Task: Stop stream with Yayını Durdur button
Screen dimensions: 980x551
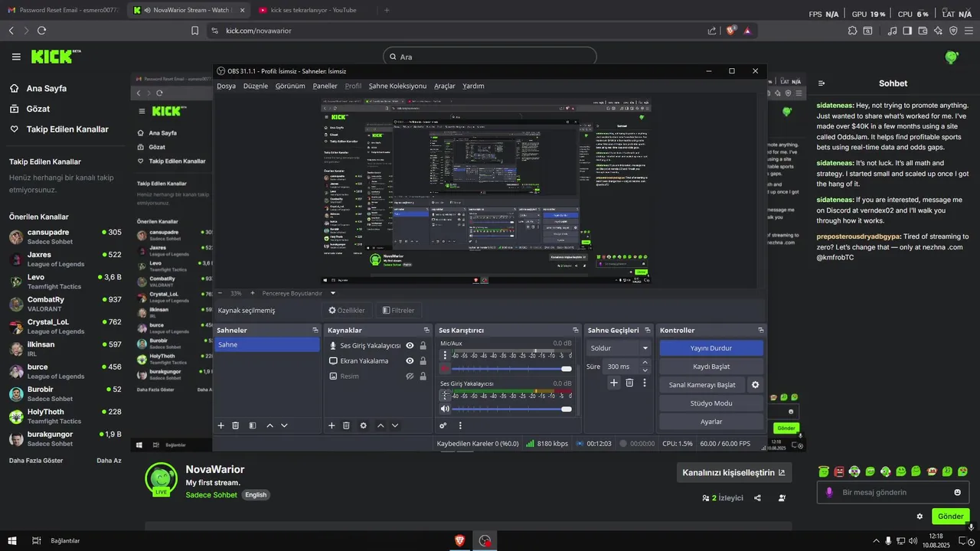Action: 711,347
